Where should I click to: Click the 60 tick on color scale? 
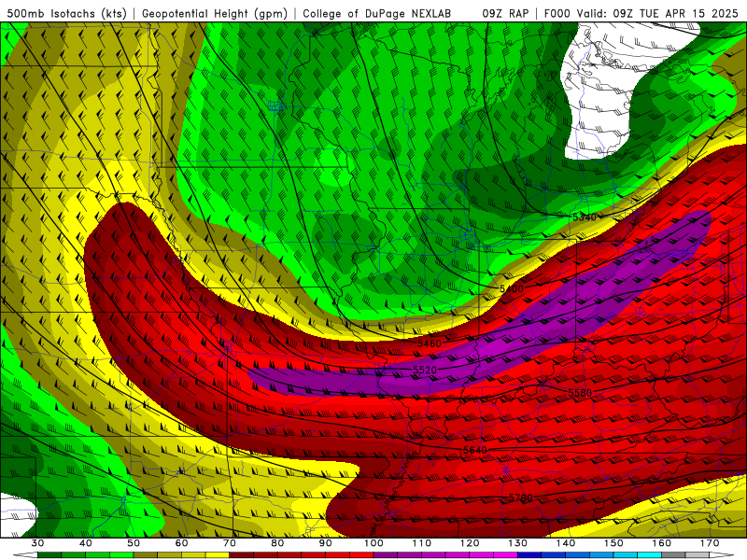click(x=181, y=543)
